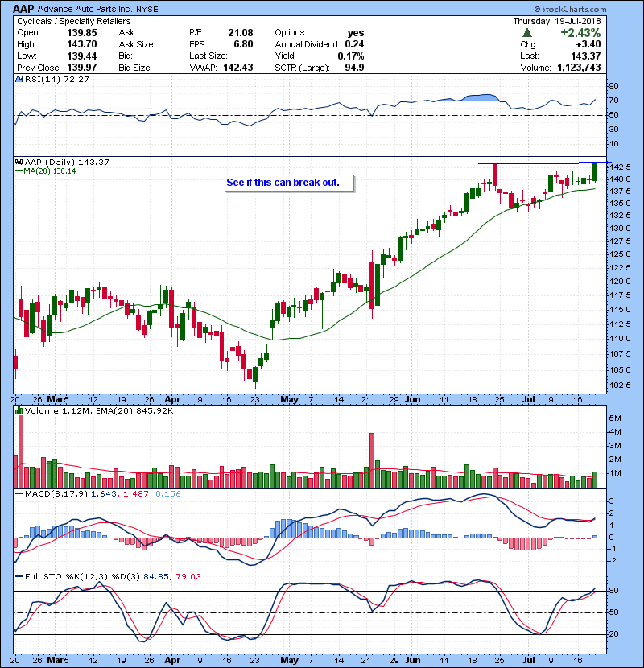Click the MACD axis label -2
644x668 pixels.
[612, 561]
